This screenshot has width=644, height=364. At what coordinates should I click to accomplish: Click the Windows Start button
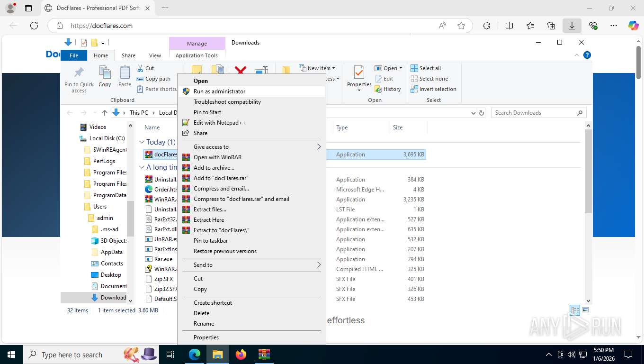(x=11, y=354)
